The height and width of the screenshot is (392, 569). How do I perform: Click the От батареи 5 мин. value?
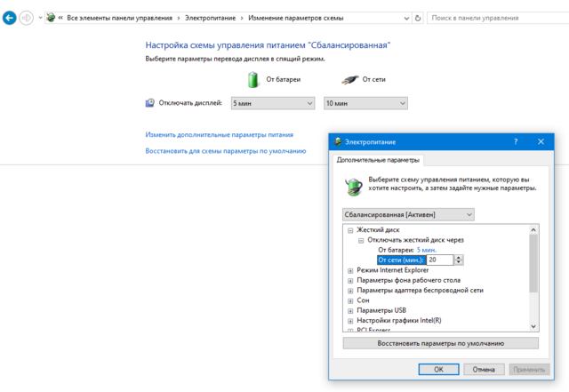tap(426, 250)
